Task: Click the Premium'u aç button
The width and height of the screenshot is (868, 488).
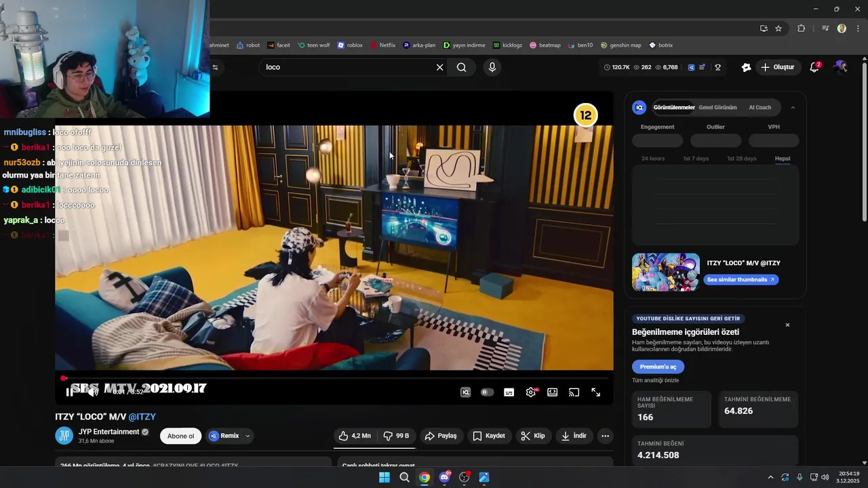Action: click(x=658, y=367)
